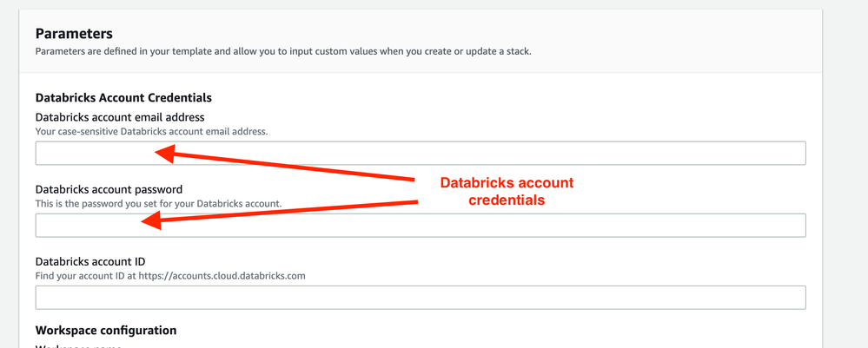
Task: Click the Parameters description sentence below heading
Action: (x=283, y=51)
